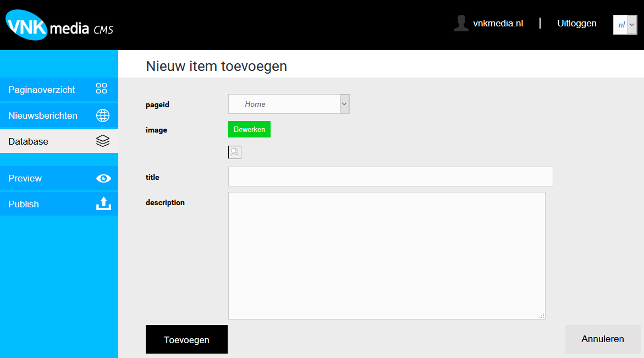Click the broken image placeholder thumbnail
Screen dimensions: 644x358
click(235, 153)
